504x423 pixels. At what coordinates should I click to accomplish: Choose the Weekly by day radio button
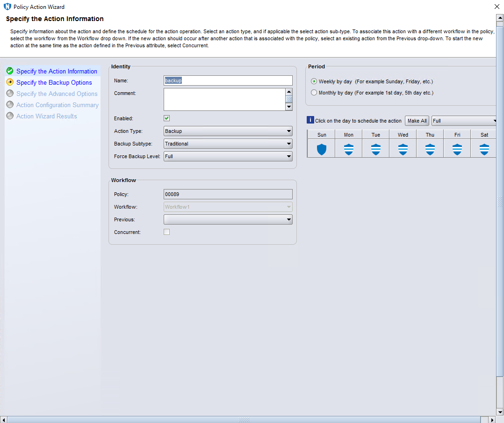tap(314, 81)
